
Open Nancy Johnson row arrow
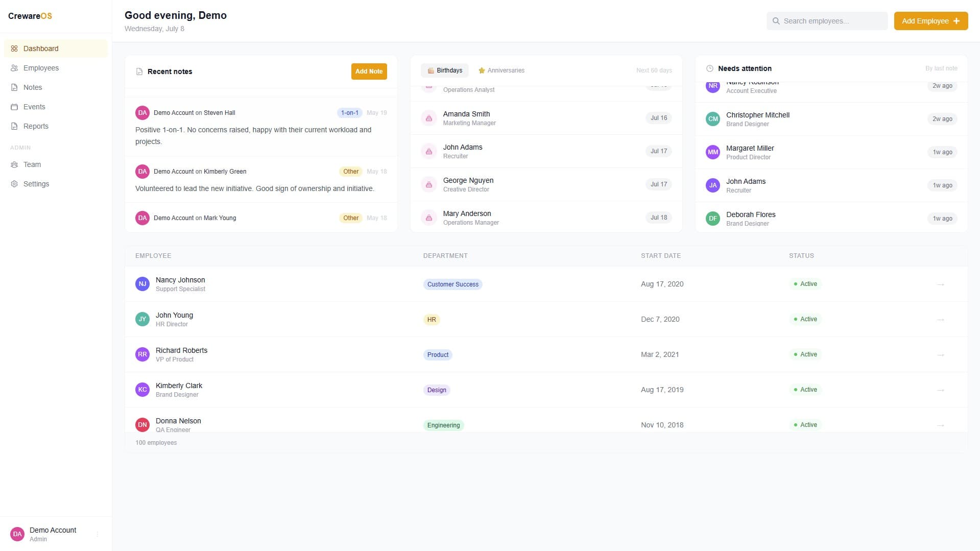(x=941, y=284)
